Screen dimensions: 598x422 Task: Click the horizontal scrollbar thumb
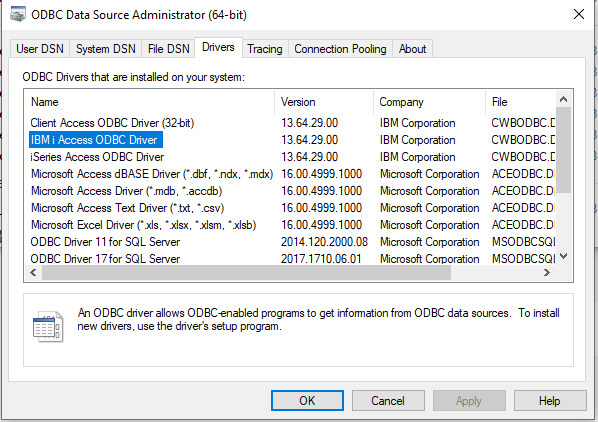(246, 272)
